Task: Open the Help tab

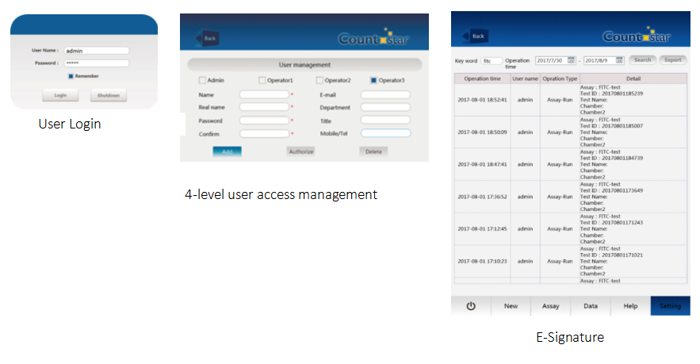Action: tap(630, 306)
